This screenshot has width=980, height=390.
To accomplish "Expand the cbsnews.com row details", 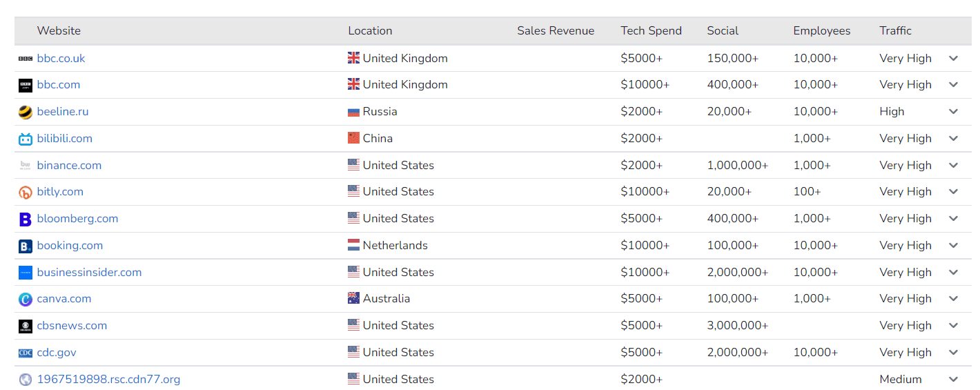I will [954, 326].
